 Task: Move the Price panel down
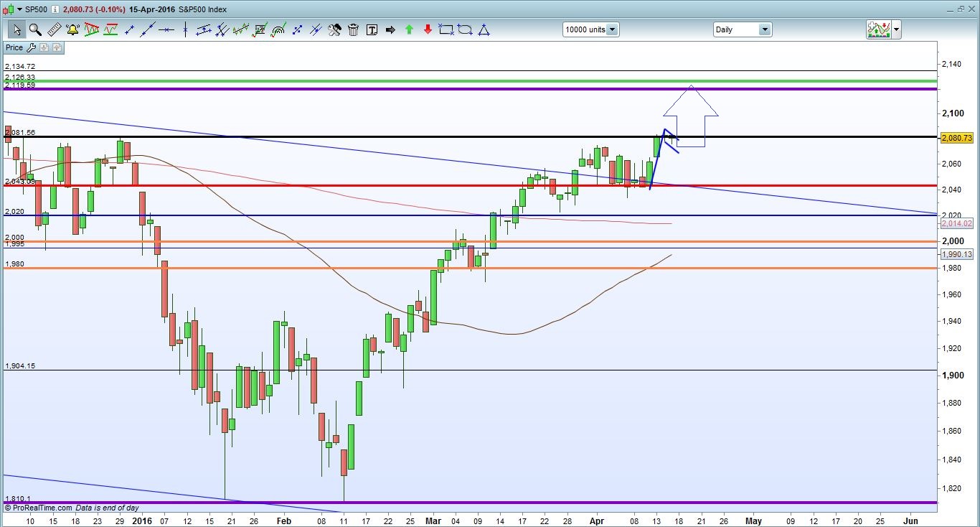[x=44, y=48]
